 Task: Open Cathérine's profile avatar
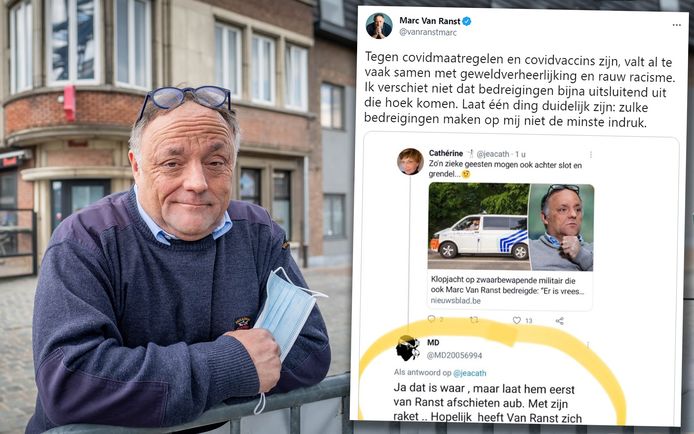410,161
